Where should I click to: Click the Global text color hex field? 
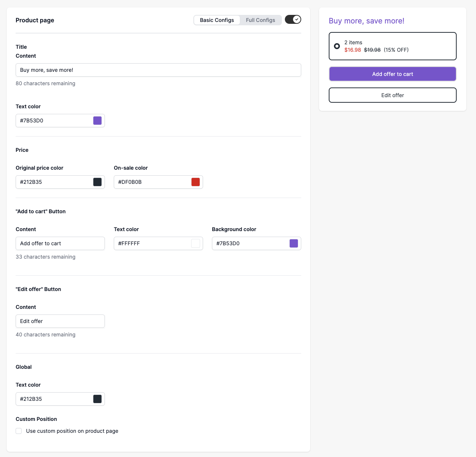pyautogui.click(x=54, y=399)
